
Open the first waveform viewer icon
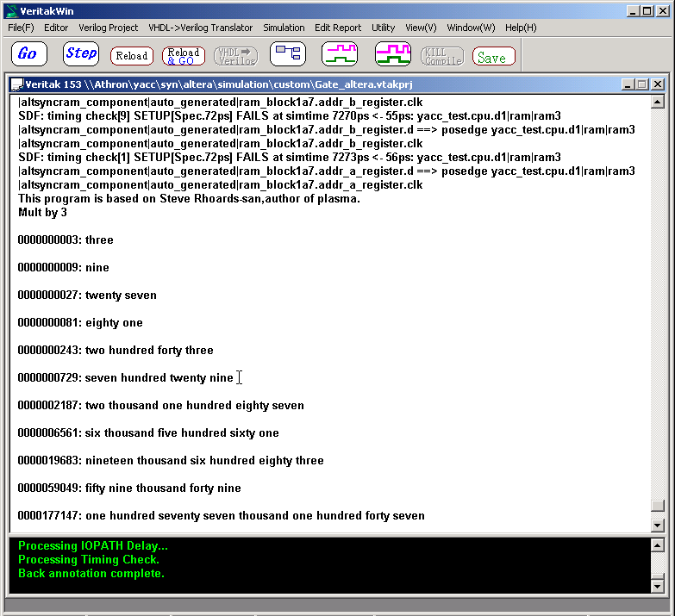340,54
